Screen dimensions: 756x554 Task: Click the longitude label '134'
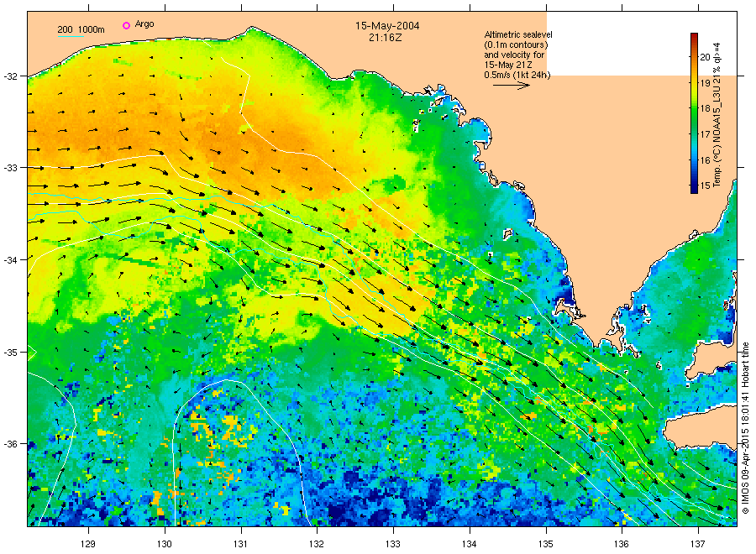click(469, 544)
